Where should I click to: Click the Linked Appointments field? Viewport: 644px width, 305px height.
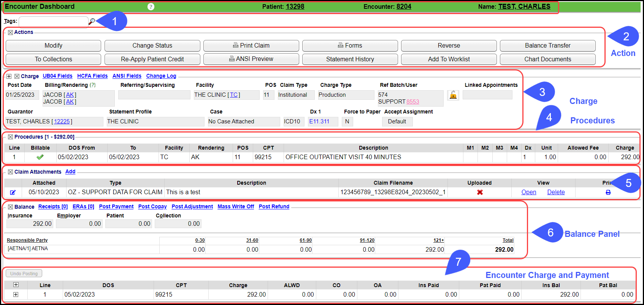[487, 95]
